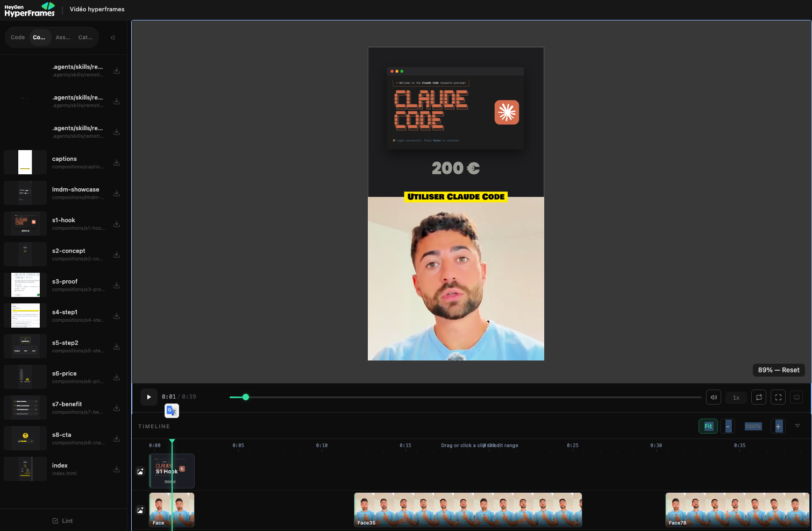This screenshot has height=531, width=812.
Task: Download the index composition
Action: coord(117,469)
